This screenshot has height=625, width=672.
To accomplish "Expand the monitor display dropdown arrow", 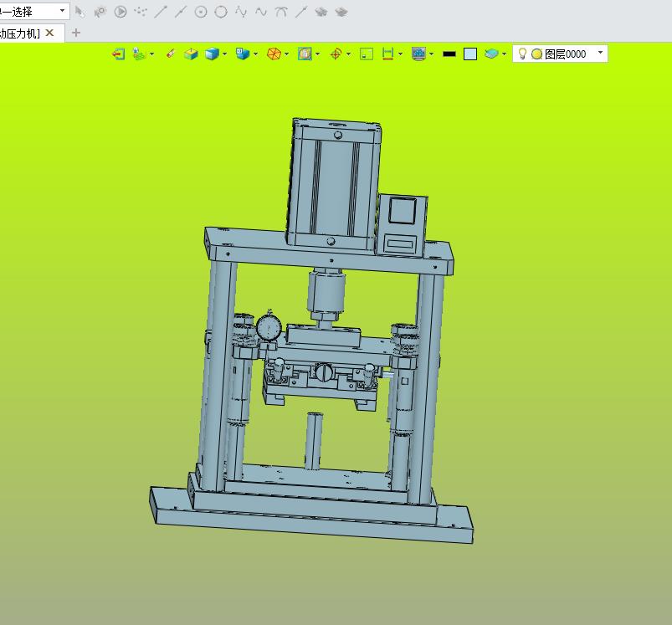I will click(x=431, y=54).
